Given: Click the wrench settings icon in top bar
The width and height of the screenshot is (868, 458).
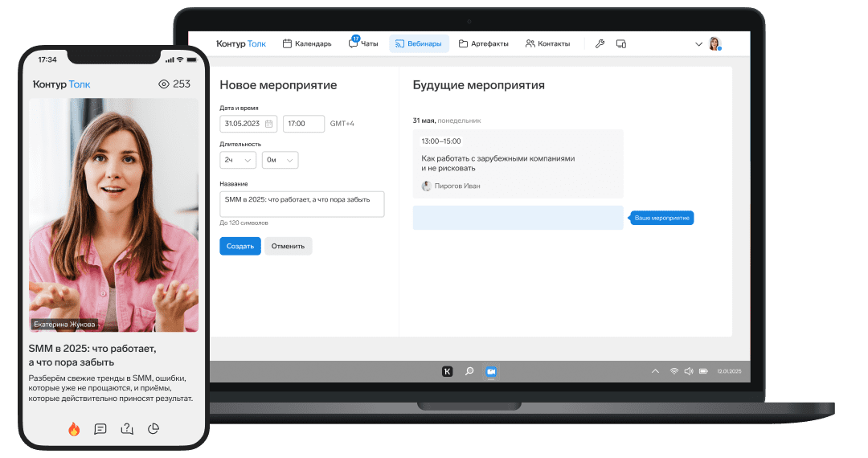Looking at the screenshot, I should tap(600, 44).
